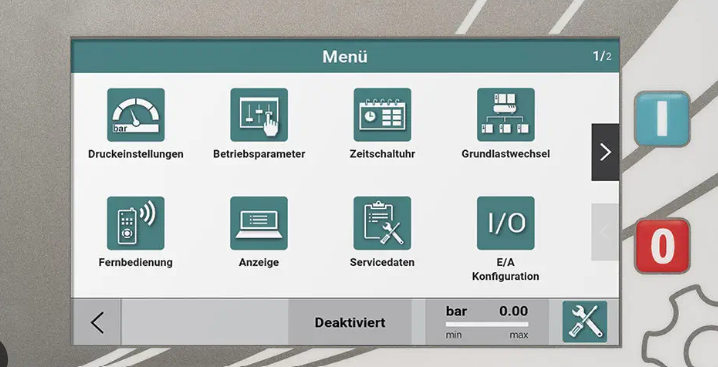Click the Menü header title
This screenshot has height=367, width=718.
click(345, 57)
